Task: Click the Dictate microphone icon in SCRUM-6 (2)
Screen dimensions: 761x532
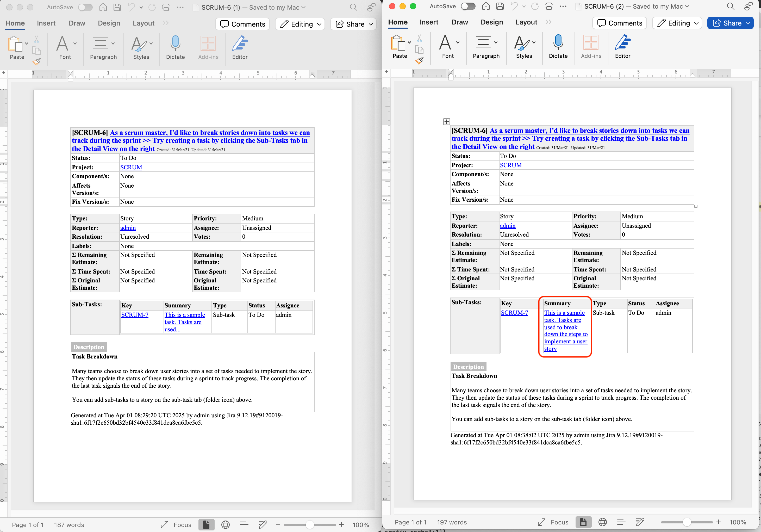Action: pos(558,43)
